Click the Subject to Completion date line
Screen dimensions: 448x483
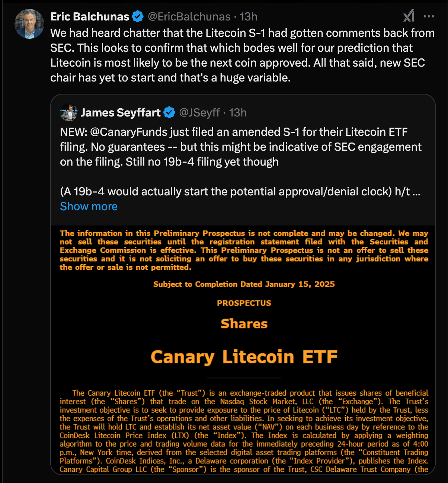(x=244, y=284)
